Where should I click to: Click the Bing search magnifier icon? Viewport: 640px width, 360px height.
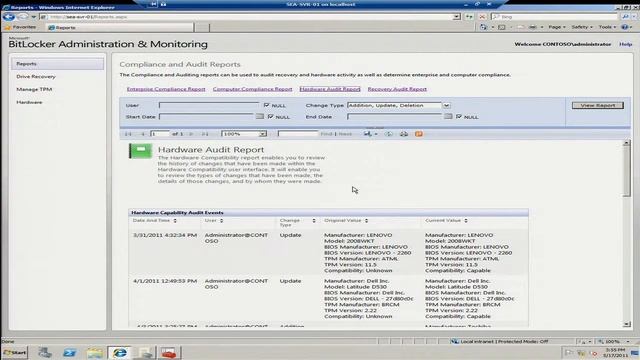click(x=625, y=17)
